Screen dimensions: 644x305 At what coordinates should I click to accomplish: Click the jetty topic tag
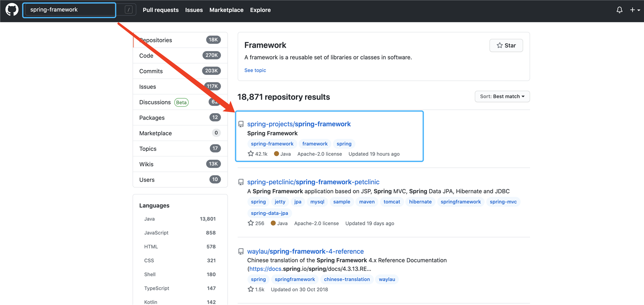coord(280,202)
